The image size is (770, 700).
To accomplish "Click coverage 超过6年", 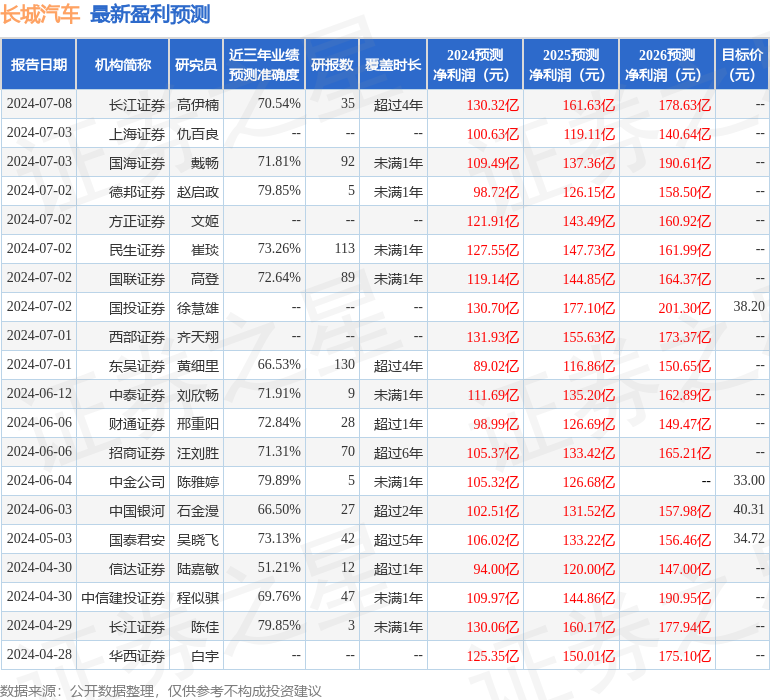I will click(x=398, y=452).
